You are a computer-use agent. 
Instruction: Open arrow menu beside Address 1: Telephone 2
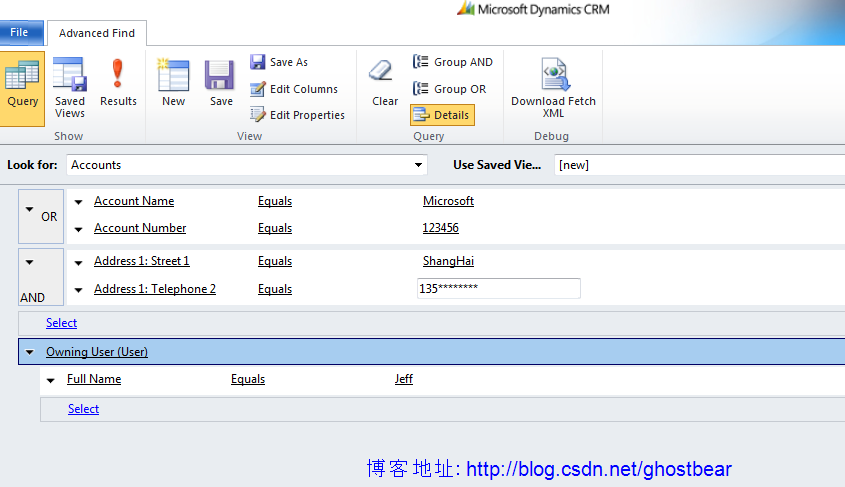tap(79, 290)
